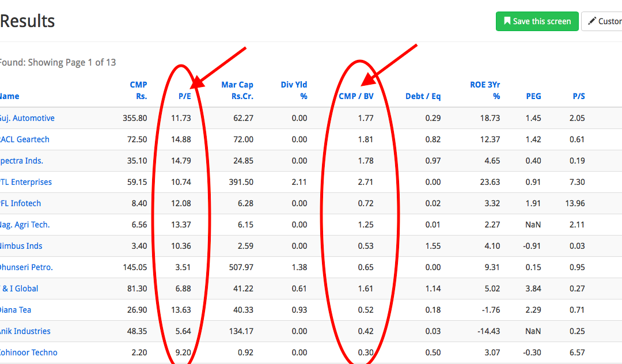Image resolution: width=622 pixels, height=364 pixels.
Task: Click ROE value 18.73
Action: pyautogui.click(x=490, y=118)
